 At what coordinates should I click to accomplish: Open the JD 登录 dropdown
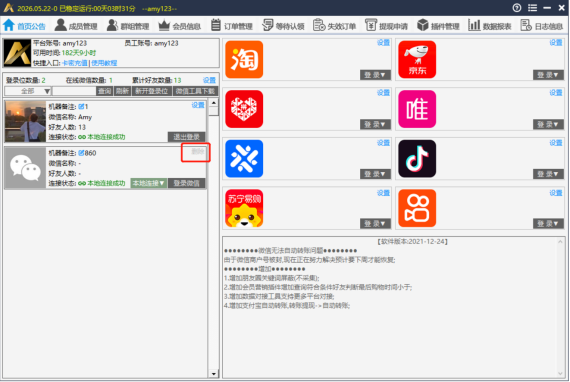(x=548, y=75)
